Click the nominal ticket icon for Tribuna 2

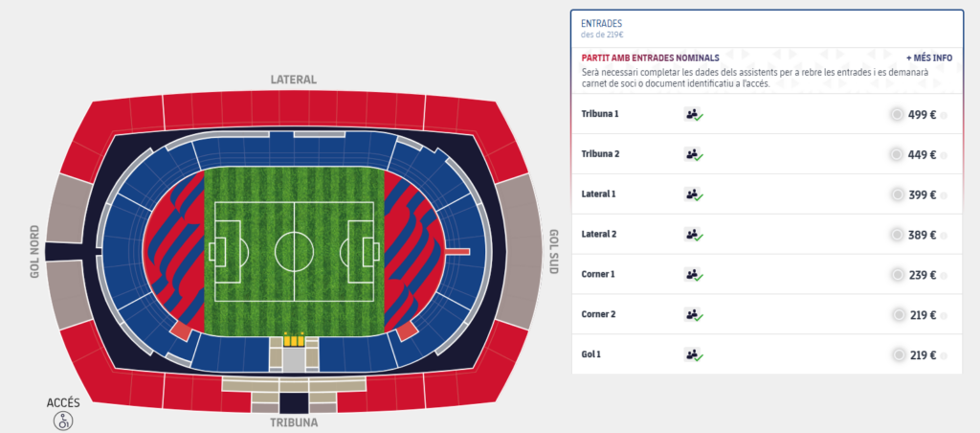693,154
